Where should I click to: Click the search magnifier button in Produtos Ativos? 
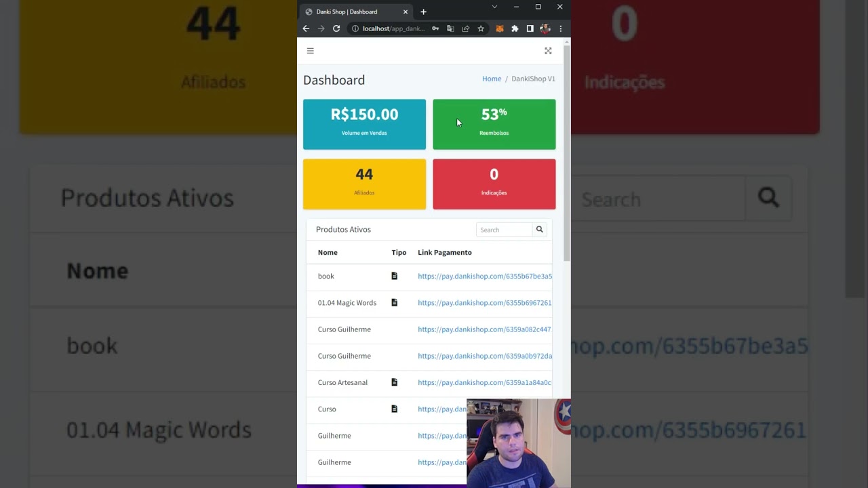pos(540,230)
